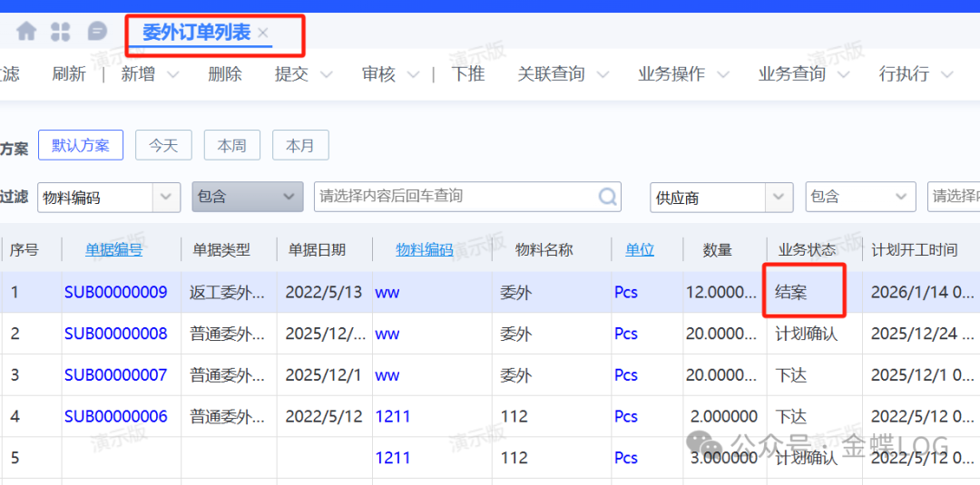Open the message bubble icon

(x=97, y=32)
